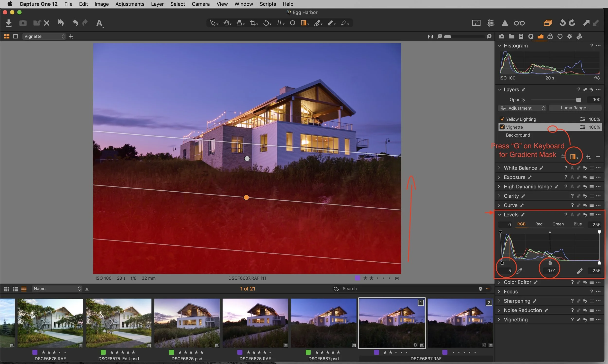Toggle proofing glasses icon
The height and width of the screenshot is (364, 608).
tap(519, 23)
